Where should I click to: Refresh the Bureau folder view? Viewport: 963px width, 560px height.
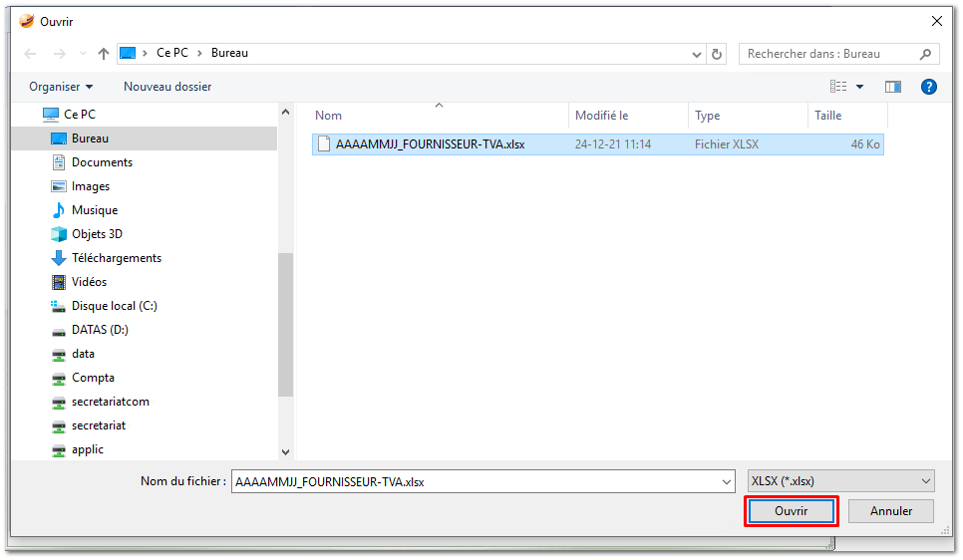(x=717, y=54)
